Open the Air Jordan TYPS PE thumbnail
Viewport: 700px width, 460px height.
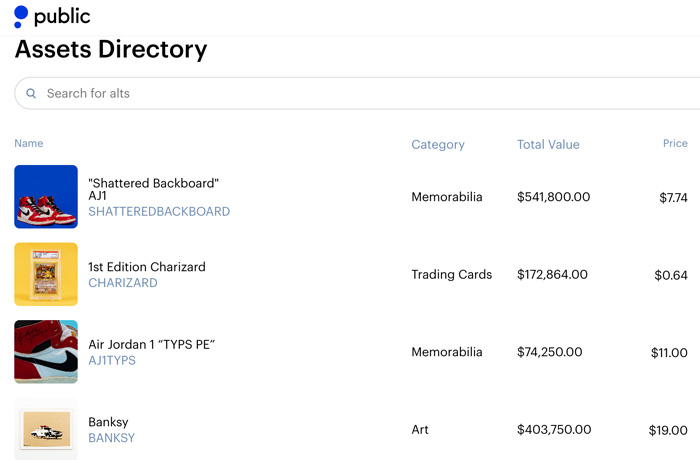click(x=46, y=352)
